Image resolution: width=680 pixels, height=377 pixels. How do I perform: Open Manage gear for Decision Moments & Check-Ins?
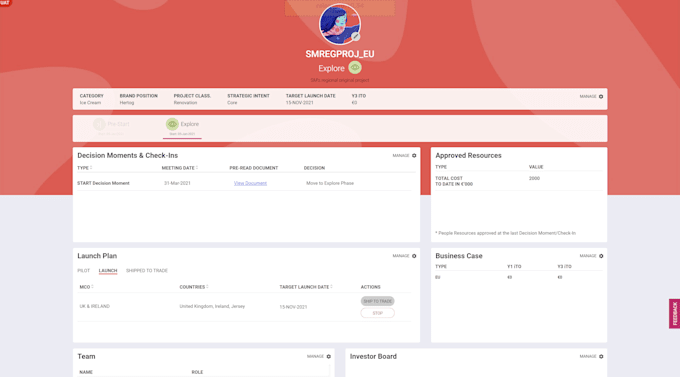tap(414, 155)
